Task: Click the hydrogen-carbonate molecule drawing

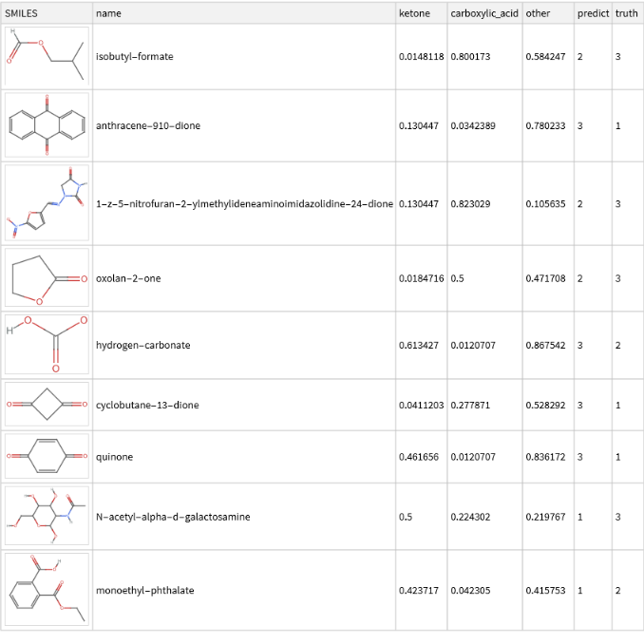Action: [47, 345]
